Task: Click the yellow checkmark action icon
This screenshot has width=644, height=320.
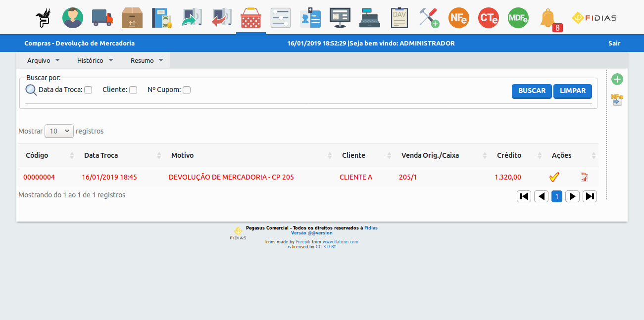Action: coord(554,177)
